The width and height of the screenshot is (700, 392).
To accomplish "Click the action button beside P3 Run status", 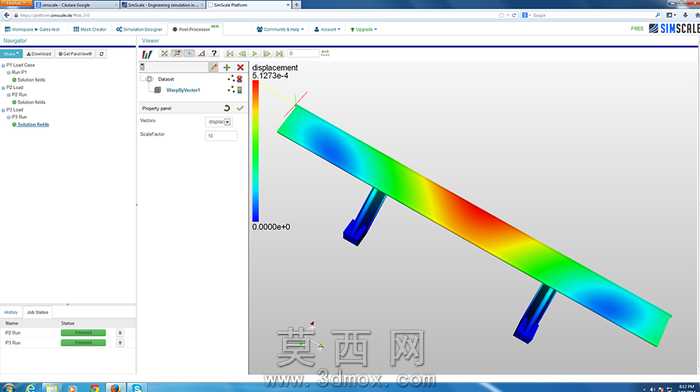I will (120, 343).
